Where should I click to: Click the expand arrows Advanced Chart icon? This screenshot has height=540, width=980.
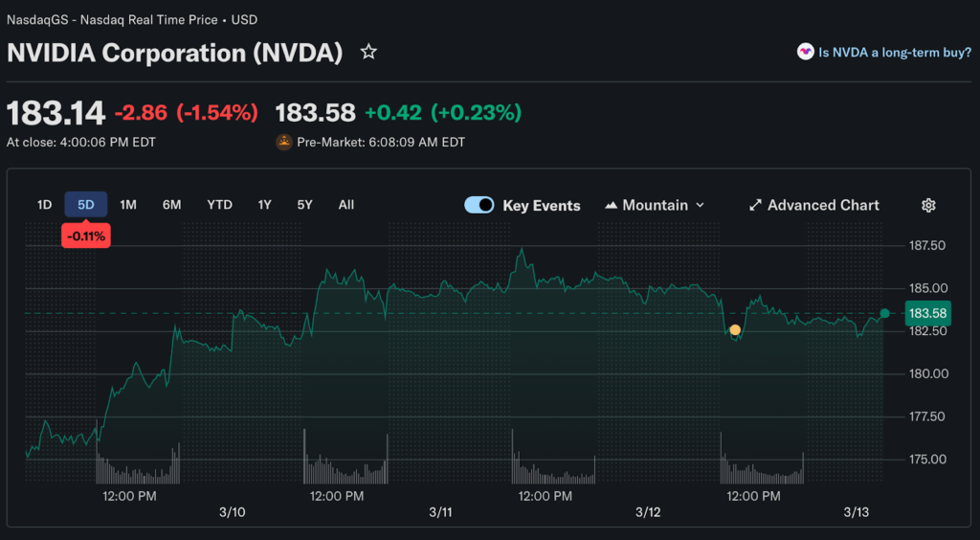(x=755, y=205)
